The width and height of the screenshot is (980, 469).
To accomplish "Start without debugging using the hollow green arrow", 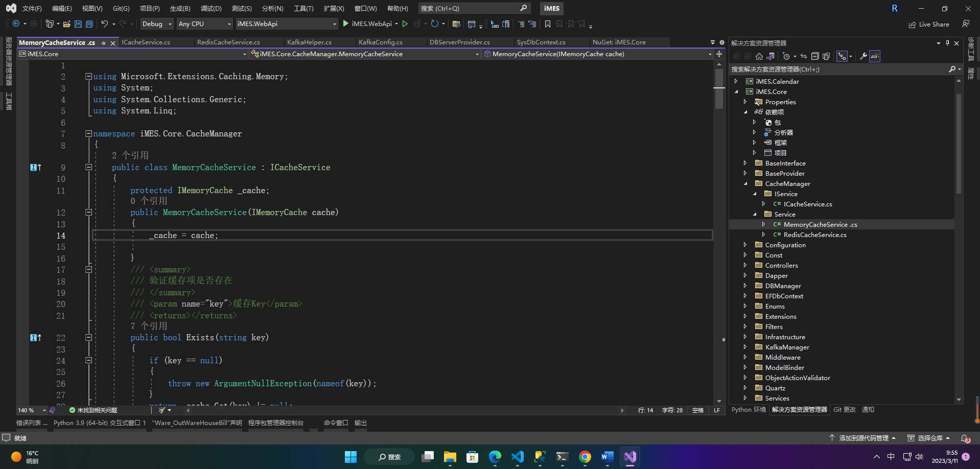I will (x=405, y=24).
